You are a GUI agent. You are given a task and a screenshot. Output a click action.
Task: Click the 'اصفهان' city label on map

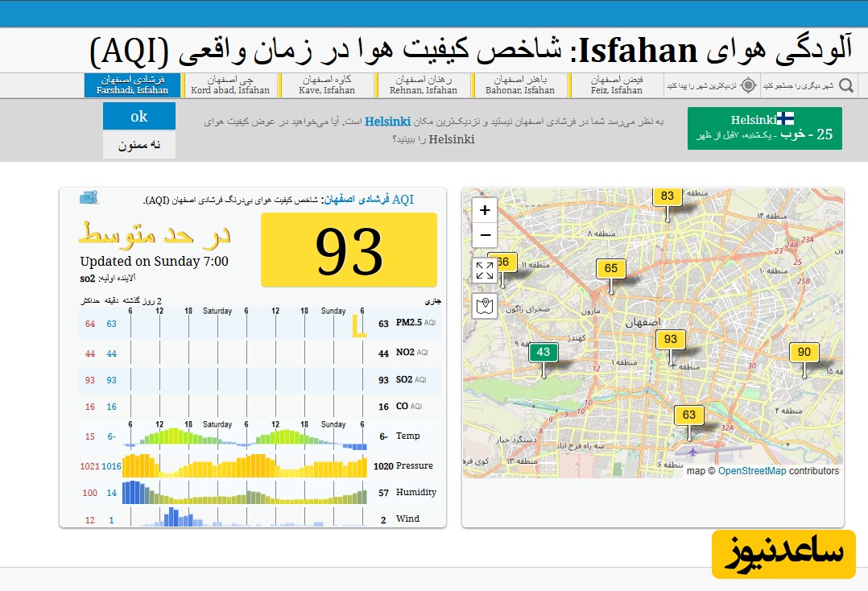pos(643,322)
